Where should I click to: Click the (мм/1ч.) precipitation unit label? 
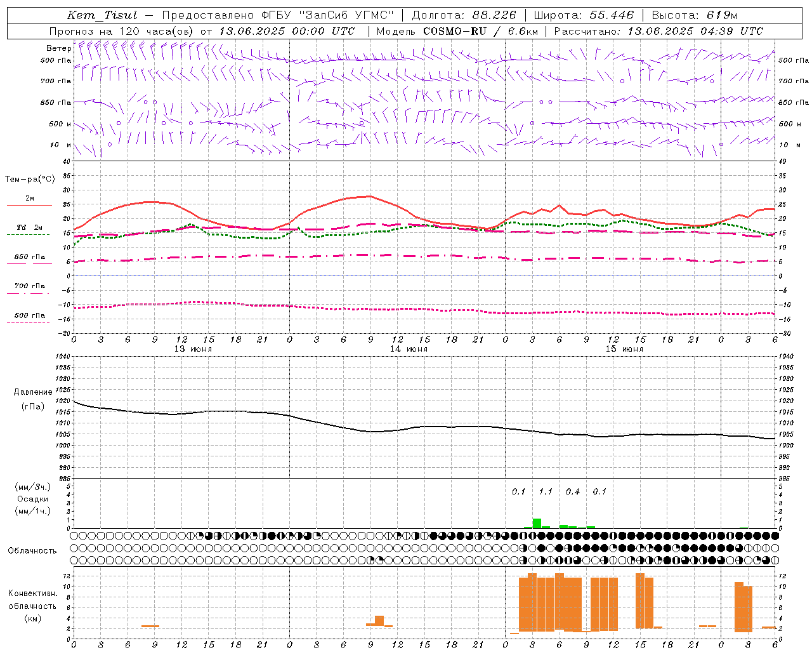[x=33, y=511]
